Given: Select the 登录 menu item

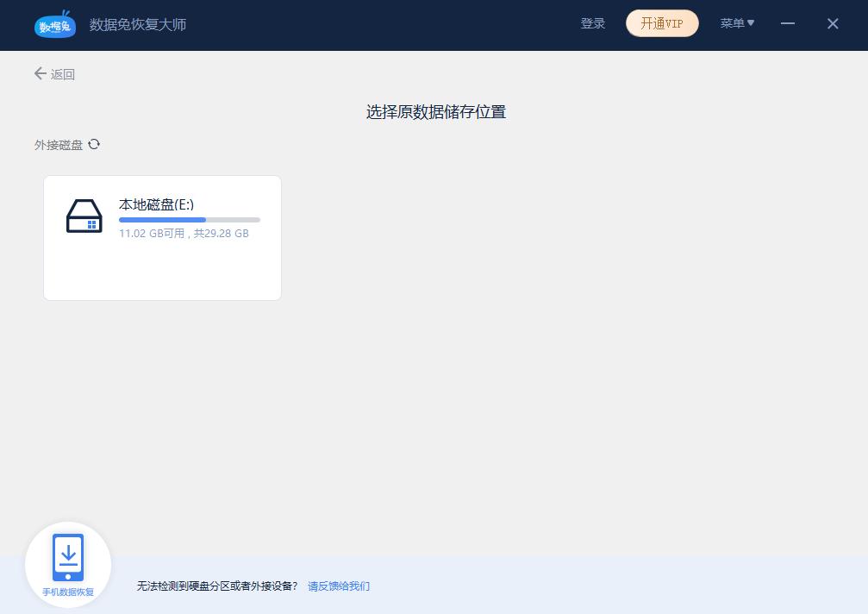Looking at the screenshot, I should (x=593, y=23).
